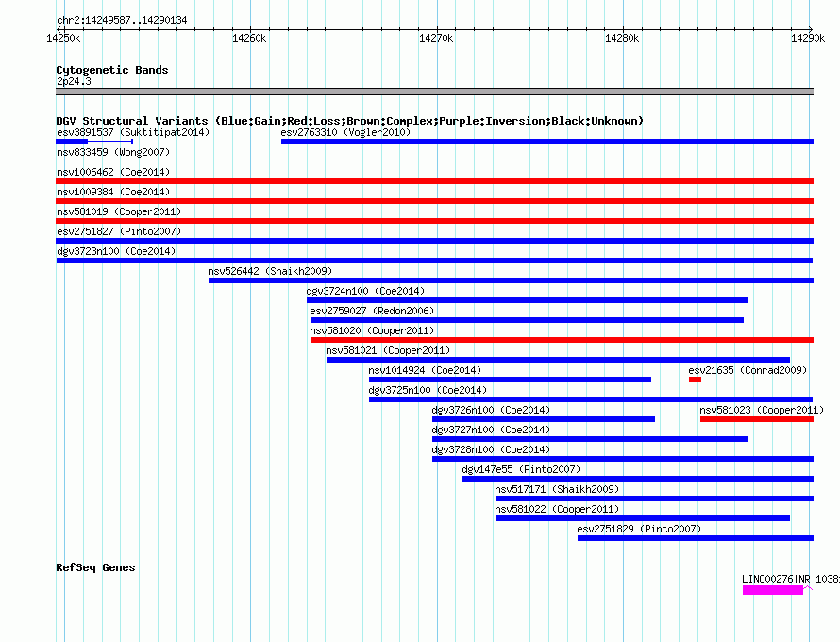Screen dimensions: 840x642
Task: Open esv2763310 (Vogler2010) variant label
Action: (x=345, y=132)
